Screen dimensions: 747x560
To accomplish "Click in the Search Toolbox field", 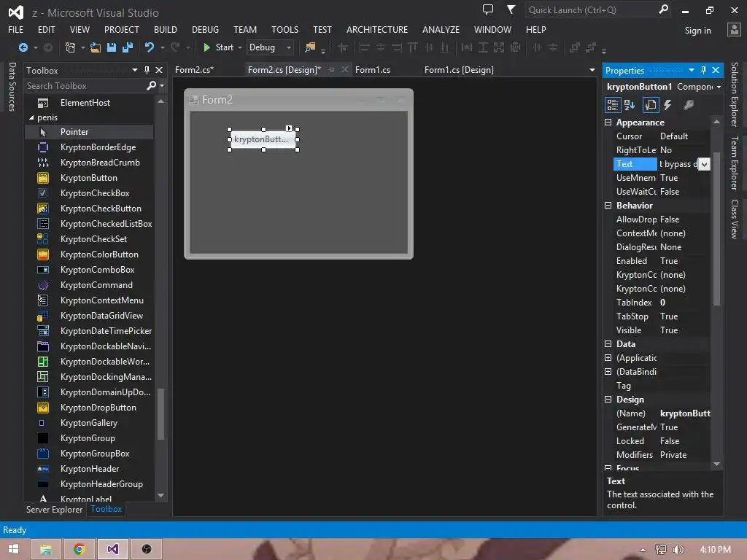I will pos(86,86).
